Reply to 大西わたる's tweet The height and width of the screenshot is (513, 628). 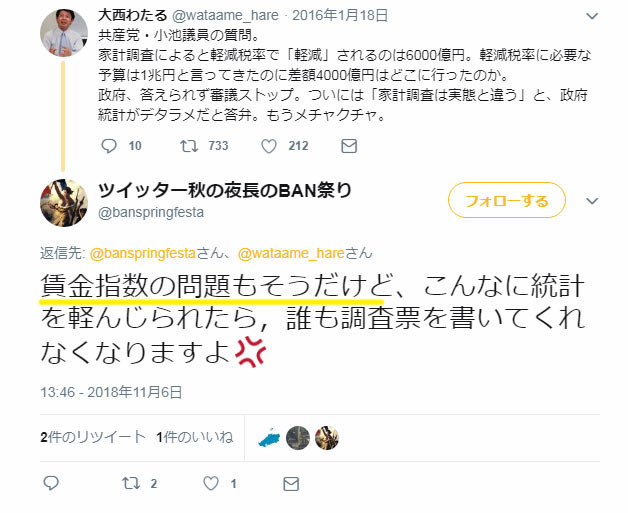coord(109,146)
